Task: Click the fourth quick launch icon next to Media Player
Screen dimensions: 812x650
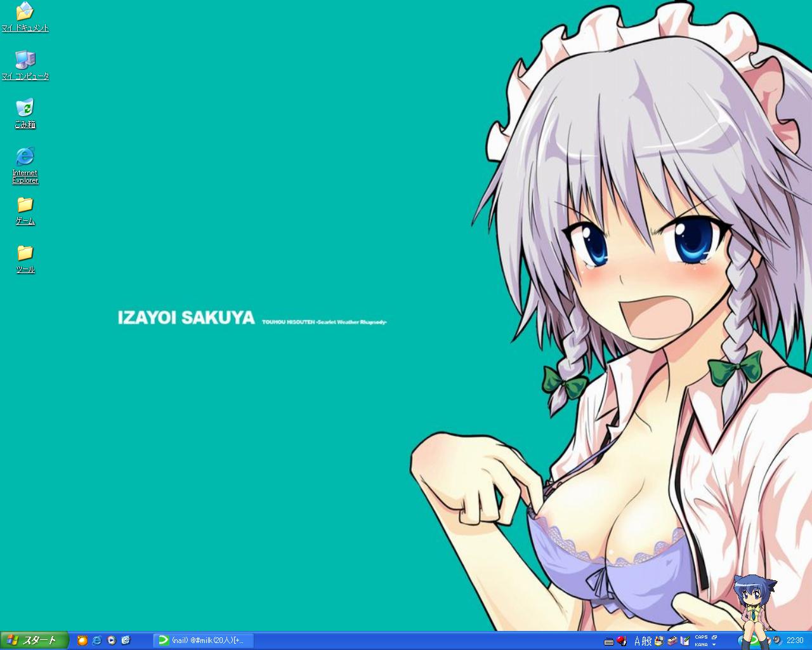Action: tap(126, 640)
